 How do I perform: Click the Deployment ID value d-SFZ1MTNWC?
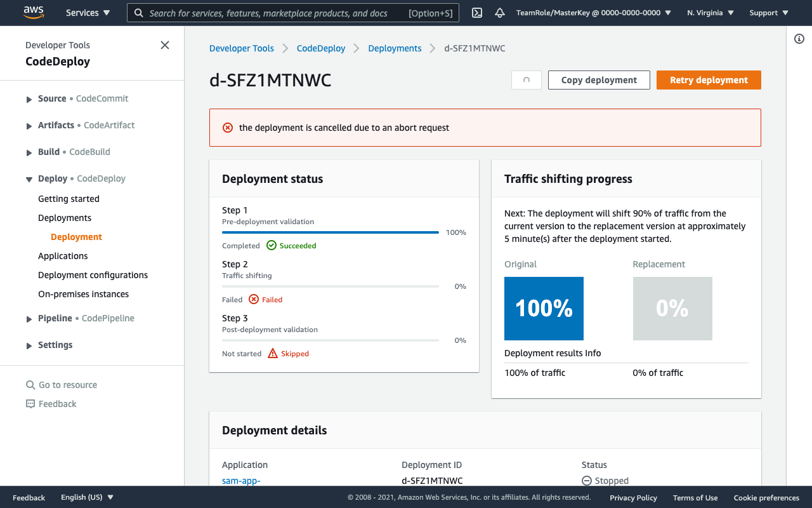coord(432,481)
